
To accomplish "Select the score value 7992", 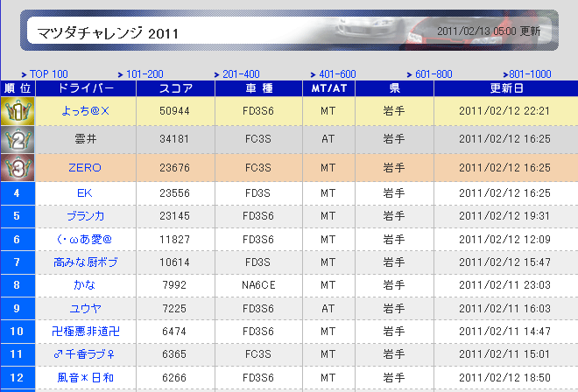I will tap(174, 284).
